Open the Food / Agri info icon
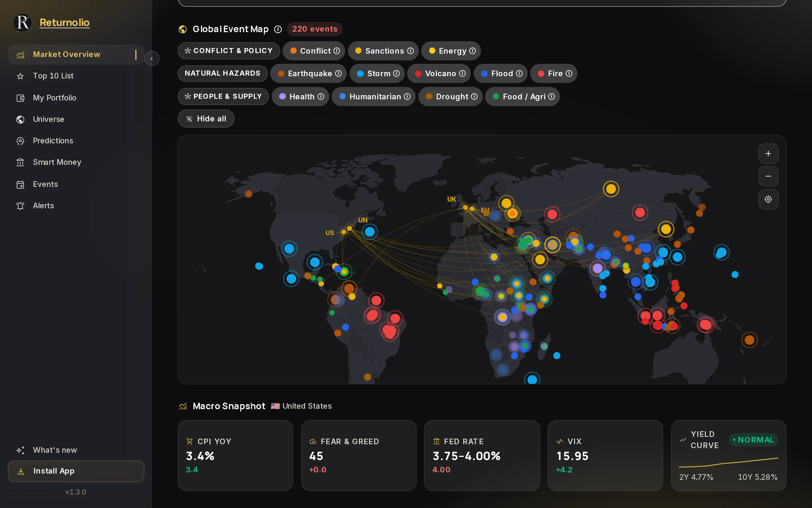 551,97
